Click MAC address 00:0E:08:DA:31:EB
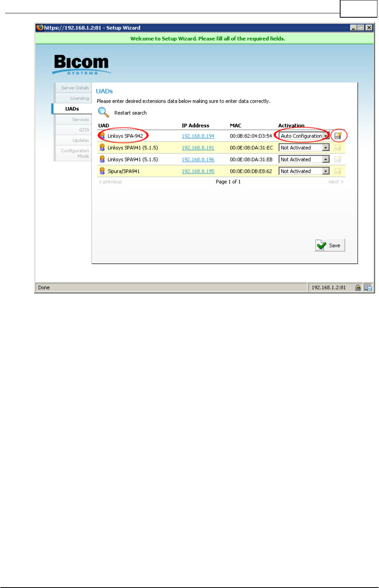The width and height of the screenshot is (379, 588). point(251,159)
